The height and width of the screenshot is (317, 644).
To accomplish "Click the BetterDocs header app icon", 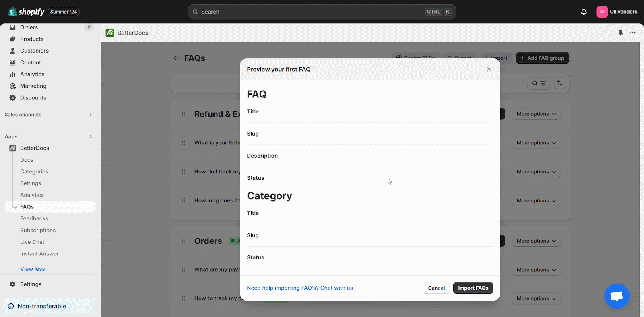I will 110,33.
